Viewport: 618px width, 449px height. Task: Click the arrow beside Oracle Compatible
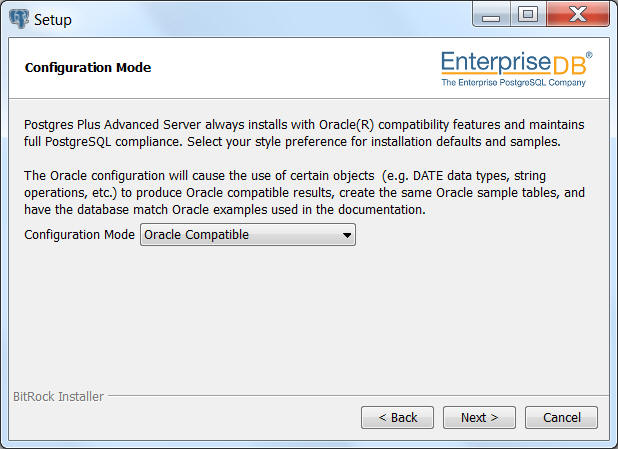pos(347,235)
